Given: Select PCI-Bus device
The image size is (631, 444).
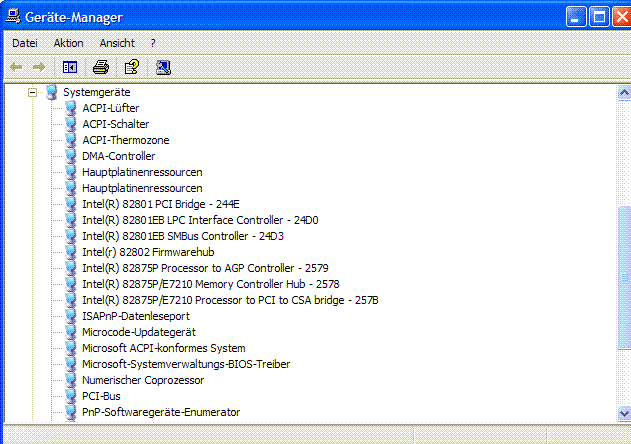Looking at the screenshot, I should click(101, 396).
